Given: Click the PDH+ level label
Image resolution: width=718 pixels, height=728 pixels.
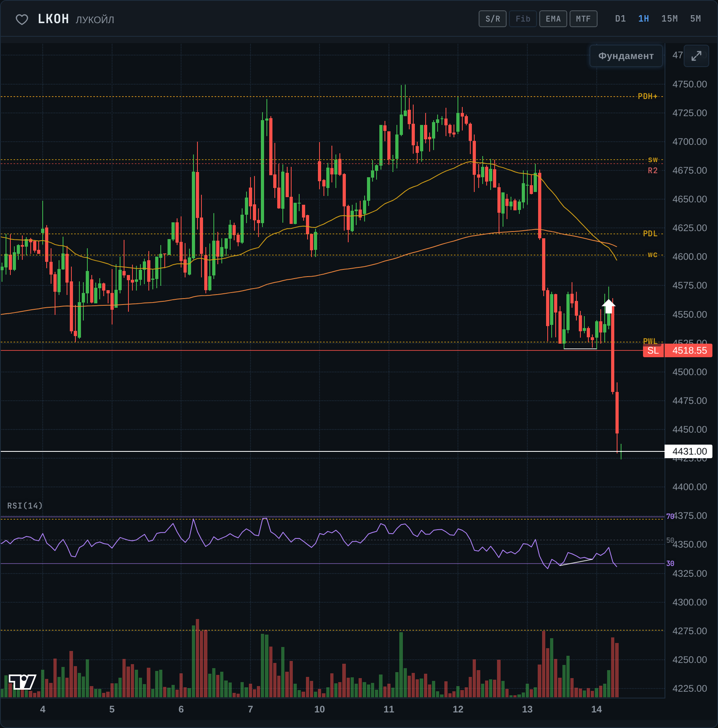Looking at the screenshot, I should (648, 96).
